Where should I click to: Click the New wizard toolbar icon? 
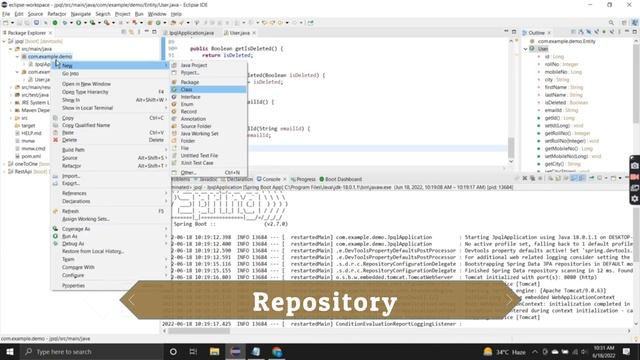coord(6,22)
